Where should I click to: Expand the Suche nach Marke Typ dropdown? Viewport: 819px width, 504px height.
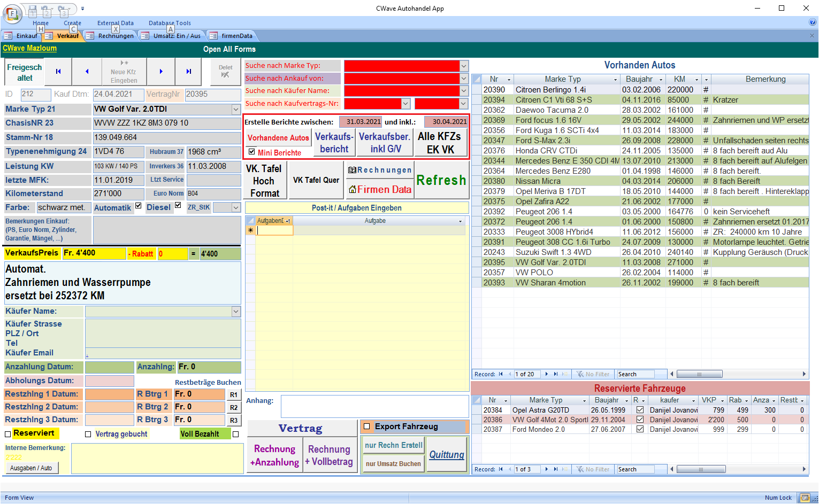(x=464, y=66)
